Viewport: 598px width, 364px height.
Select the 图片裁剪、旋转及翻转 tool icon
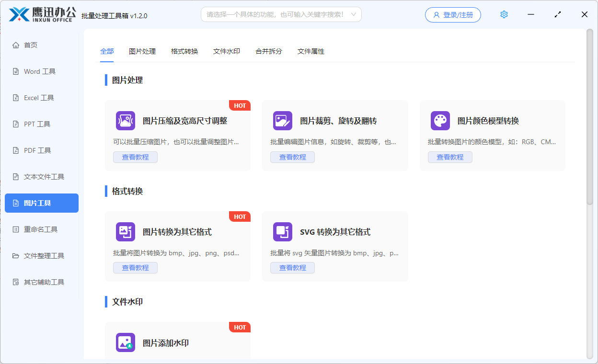click(282, 120)
